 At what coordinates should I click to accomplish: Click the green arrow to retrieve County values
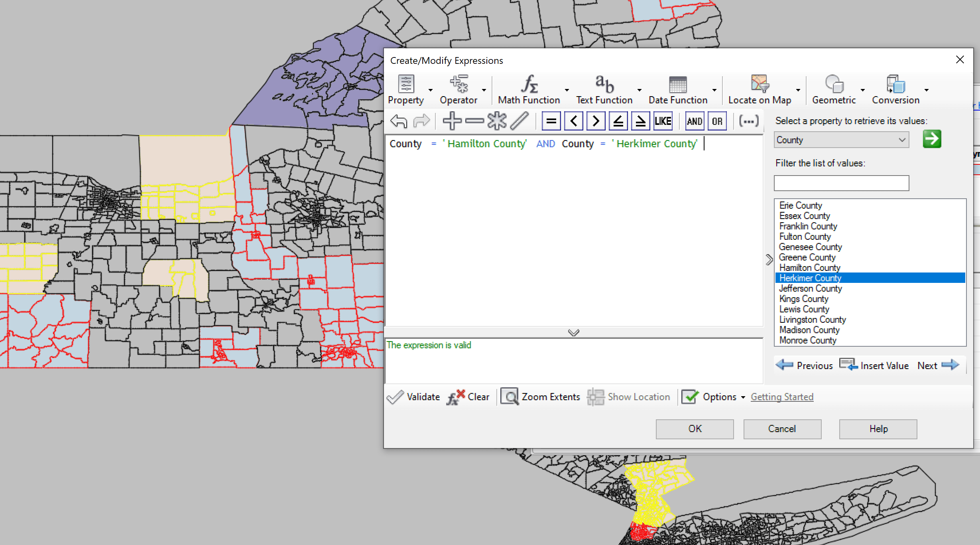click(x=932, y=139)
